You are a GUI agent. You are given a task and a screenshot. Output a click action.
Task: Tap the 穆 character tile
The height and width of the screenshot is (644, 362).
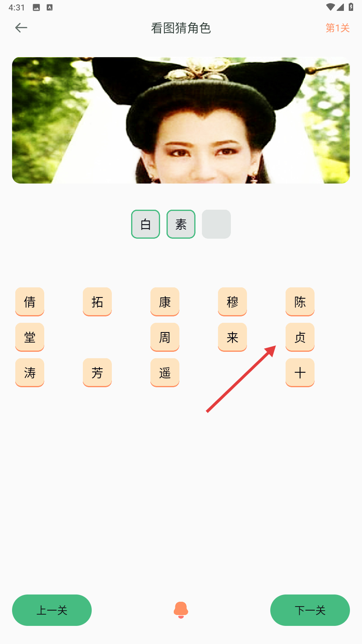[232, 302]
